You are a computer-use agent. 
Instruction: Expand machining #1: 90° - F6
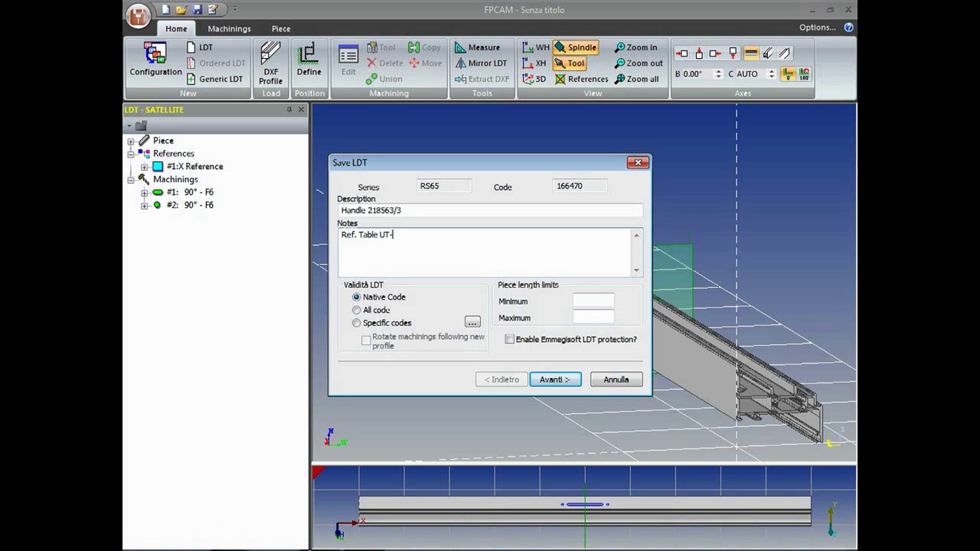pyautogui.click(x=144, y=193)
